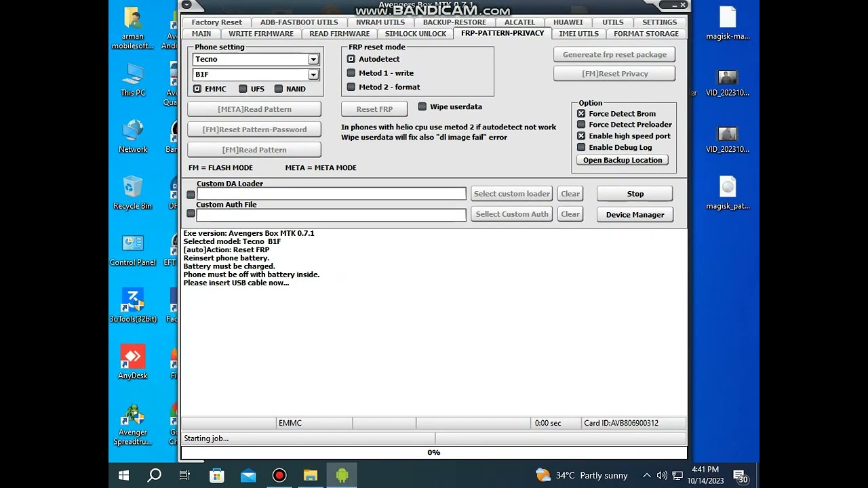Image resolution: width=868 pixels, height=488 pixels.
Task: Click the Bandicam record button in the taskbar
Action: coord(279,475)
